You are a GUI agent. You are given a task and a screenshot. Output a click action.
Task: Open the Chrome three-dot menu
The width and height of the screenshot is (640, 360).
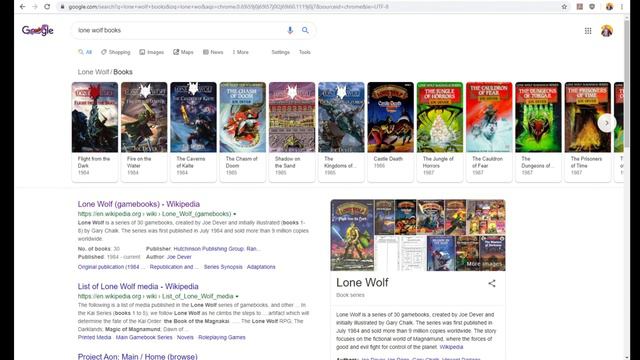[x=622, y=7]
